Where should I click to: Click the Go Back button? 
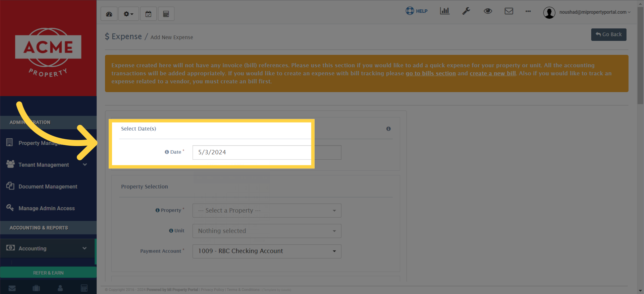609,34
